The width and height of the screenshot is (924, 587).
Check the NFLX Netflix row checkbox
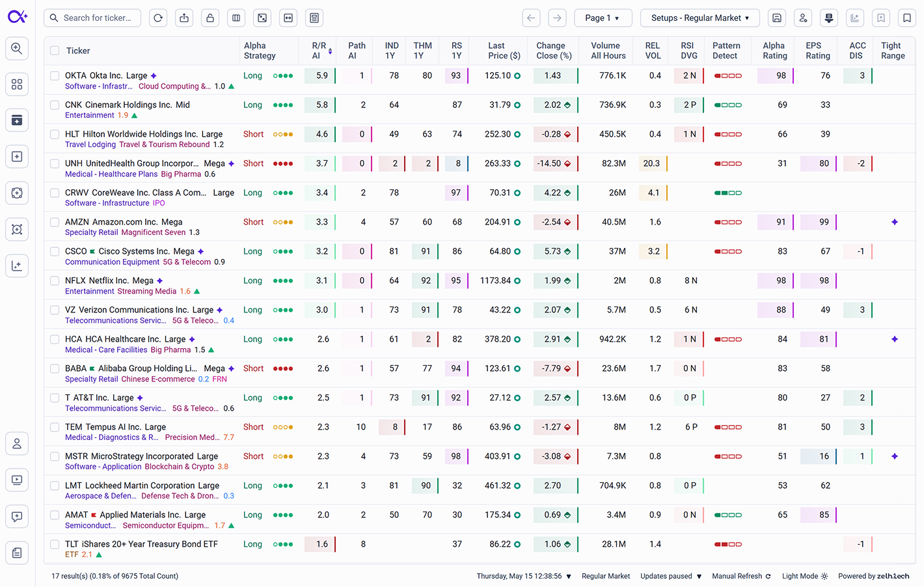coord(55,280)
